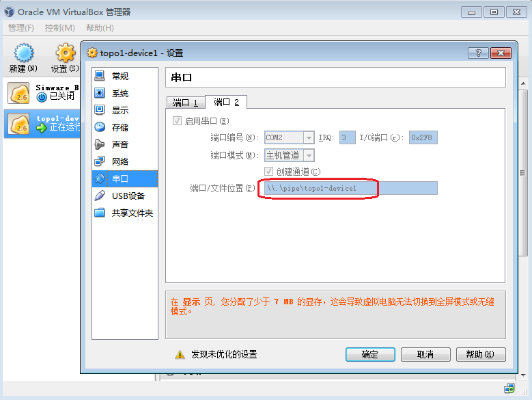Switch to the 端口 1 tab
Viewport: 532px width, 400px height.
(x=185, y=103)
